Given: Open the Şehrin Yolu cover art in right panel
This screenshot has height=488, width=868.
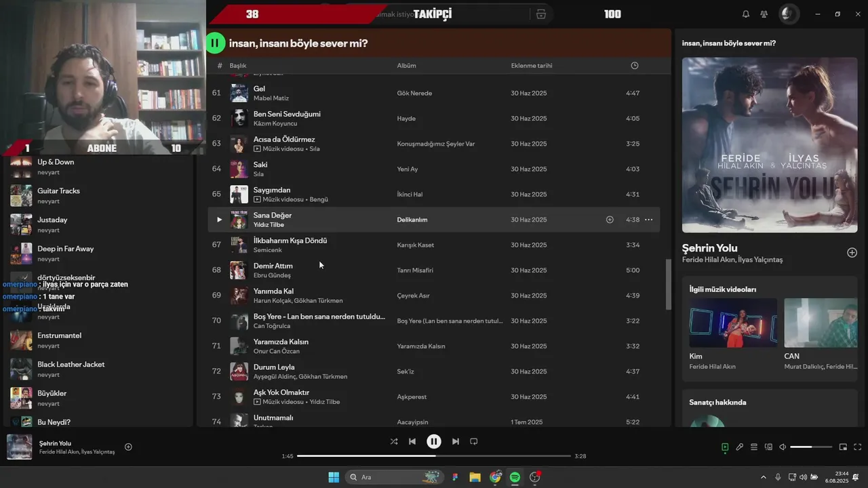Looking at the screenshot, I should tap(770, 145).
